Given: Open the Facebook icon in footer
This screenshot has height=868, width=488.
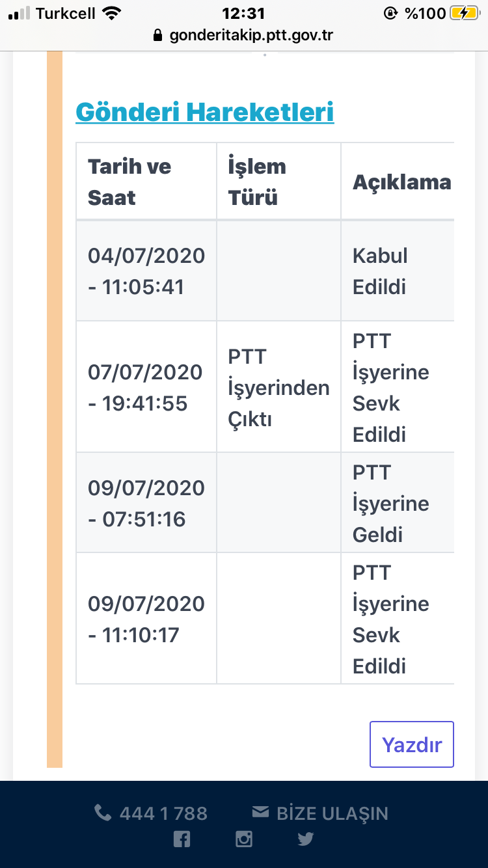Looking at the screenshot, I should click(x=182, y=839).
